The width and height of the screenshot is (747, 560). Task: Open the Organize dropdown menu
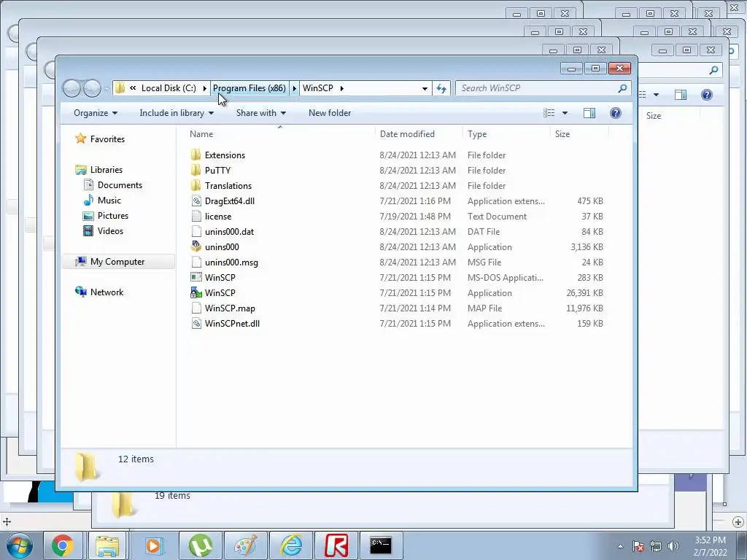pos(96,113)
